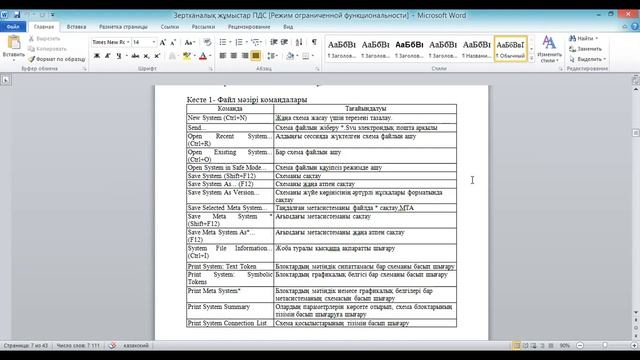Click the Replace (Заменить) command
This screenshot has height=360, width=640.
[x=585, y=49]
